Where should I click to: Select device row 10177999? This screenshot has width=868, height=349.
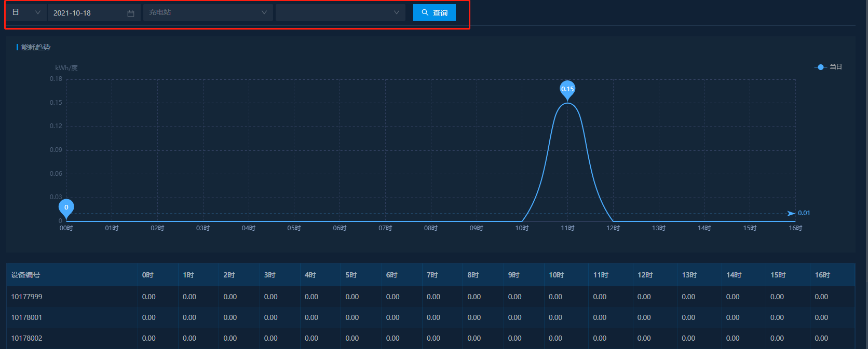[26, 297]
